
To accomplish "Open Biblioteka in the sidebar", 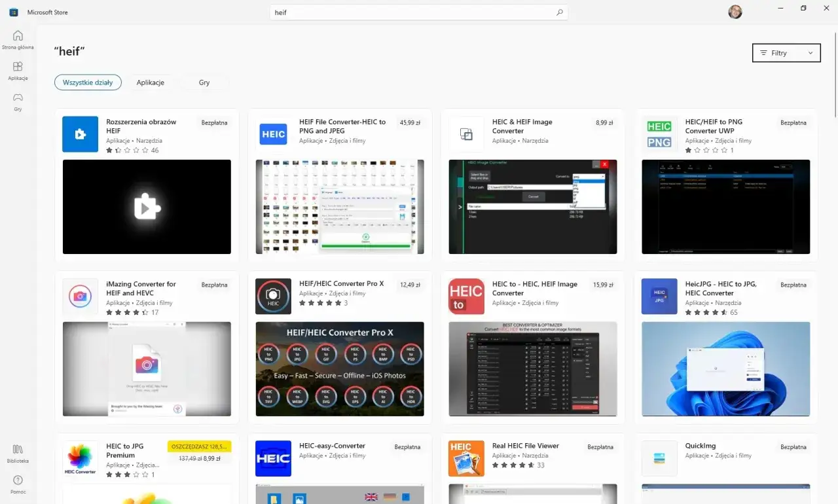I will click(18, 454).
